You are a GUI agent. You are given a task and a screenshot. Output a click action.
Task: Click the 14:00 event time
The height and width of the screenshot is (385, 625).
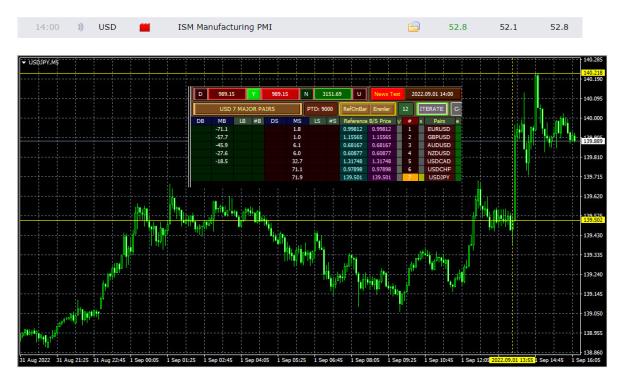click(x=47, y=27)
